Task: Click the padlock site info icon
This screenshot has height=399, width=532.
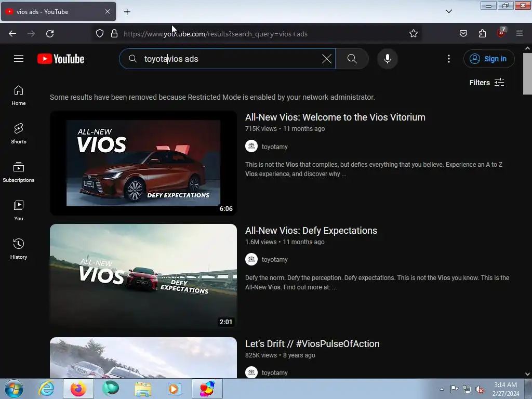Action: point(114,34)
